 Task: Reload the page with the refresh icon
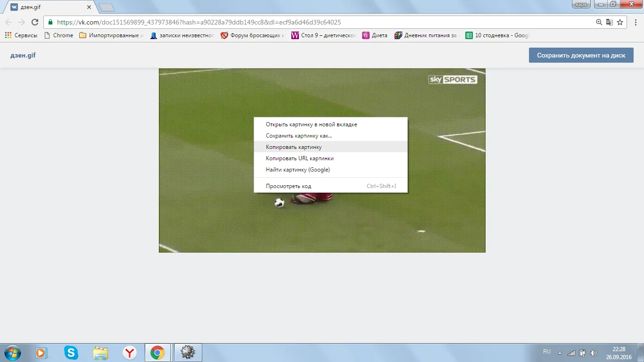34,22
